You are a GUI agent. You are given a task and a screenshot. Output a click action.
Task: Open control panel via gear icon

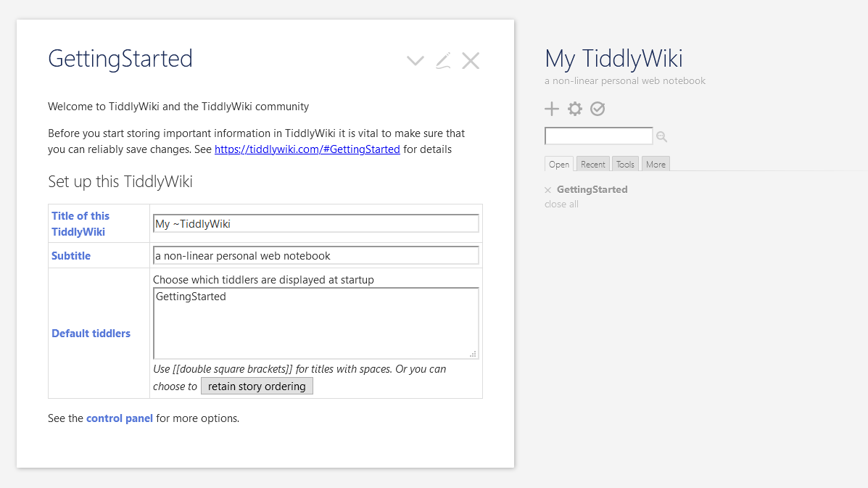(x=574, y=109)
